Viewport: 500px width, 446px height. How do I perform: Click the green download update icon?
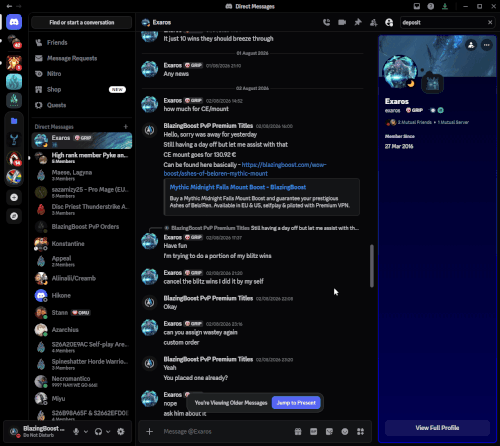[x=445, y=6]
